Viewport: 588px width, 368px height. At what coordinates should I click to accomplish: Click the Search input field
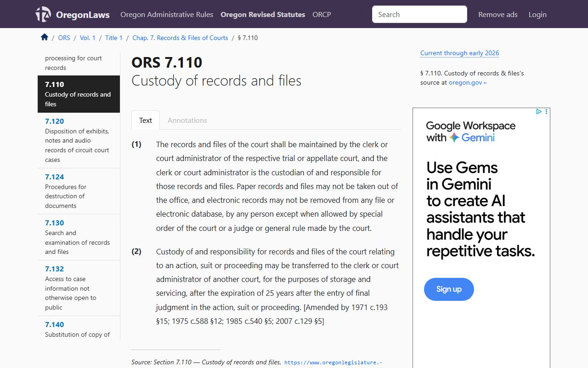click(419, 14)
